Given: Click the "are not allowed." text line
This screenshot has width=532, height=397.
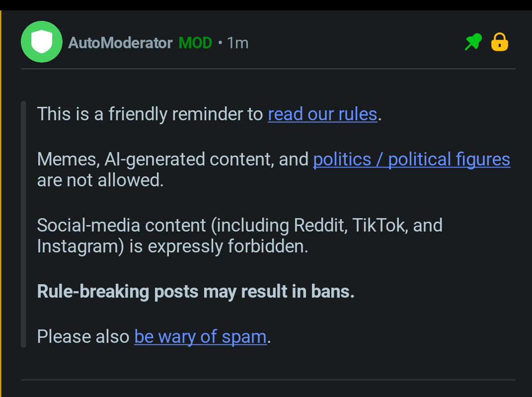Looking at the screenshot, I should (100, 180).
